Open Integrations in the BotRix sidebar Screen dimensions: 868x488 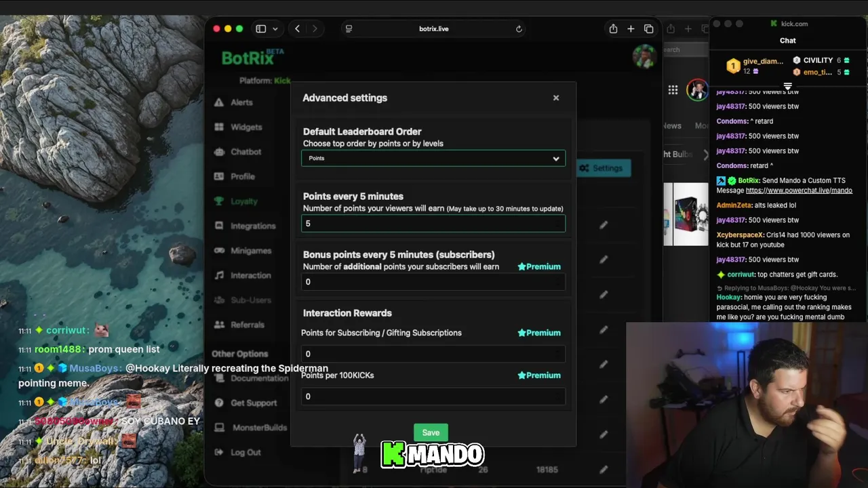[253, 226]
